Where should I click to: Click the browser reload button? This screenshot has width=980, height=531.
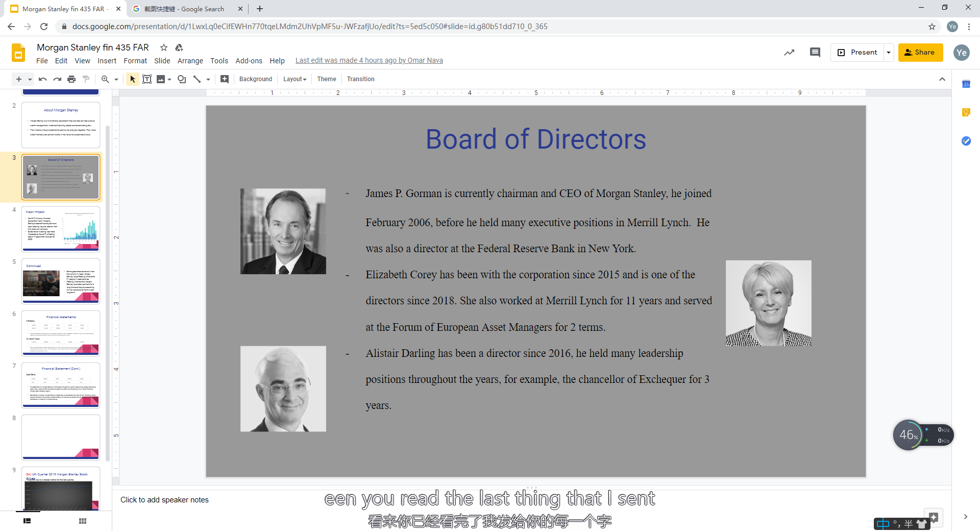tap(44, 27)
